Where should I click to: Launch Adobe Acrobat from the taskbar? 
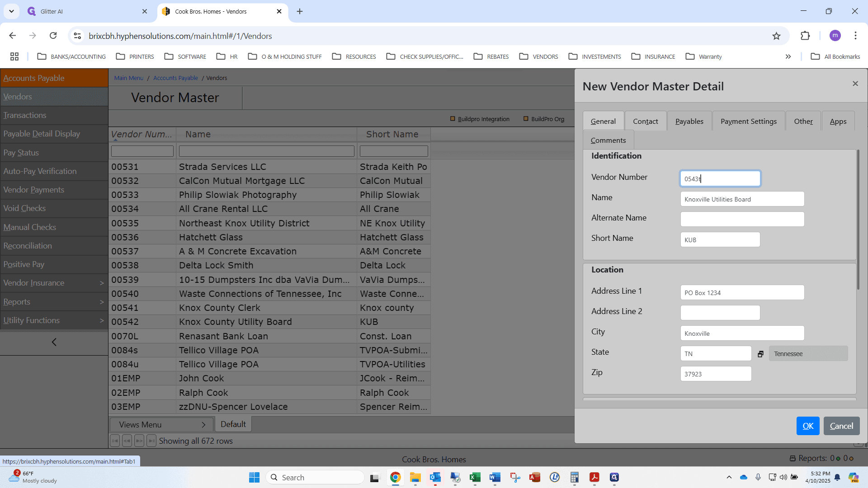coord(594,477)
